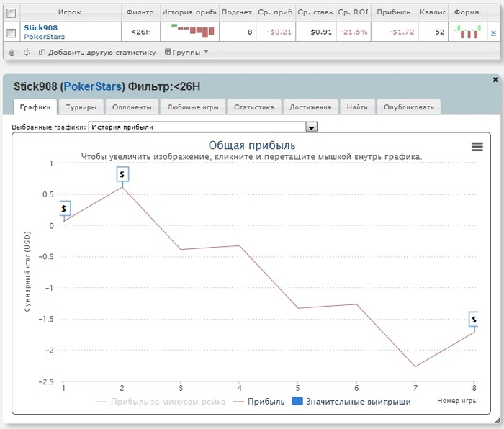Switch to the Турниры tab
This screenshot has height=429, width=504.
click(x=81, y=107)
